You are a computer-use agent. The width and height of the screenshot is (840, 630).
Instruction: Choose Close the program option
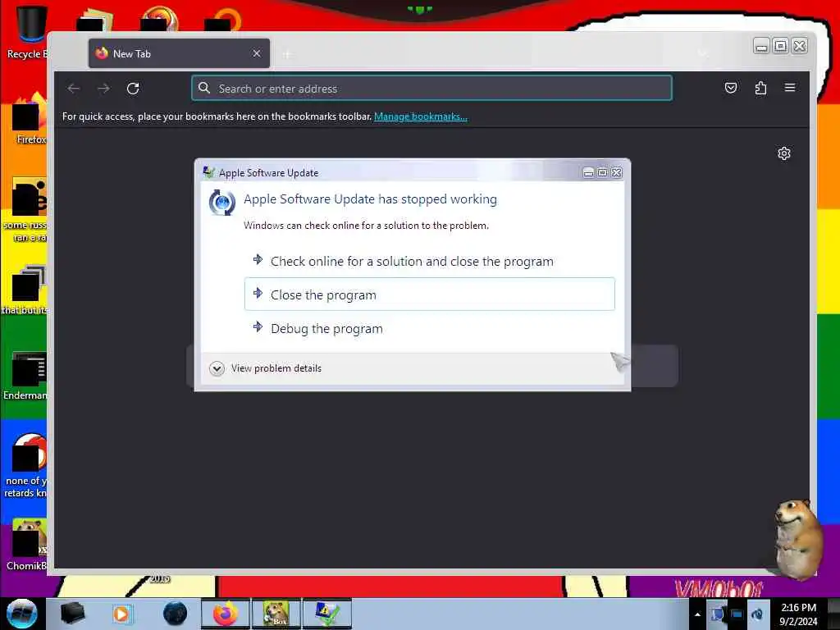430,294
